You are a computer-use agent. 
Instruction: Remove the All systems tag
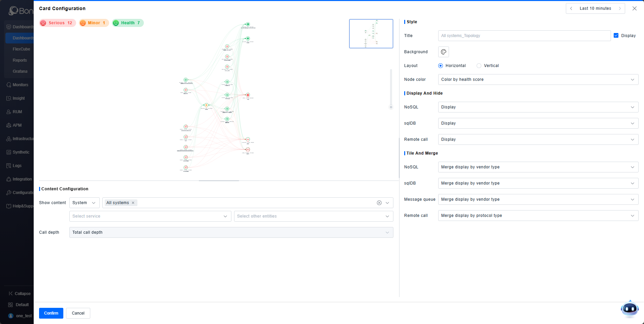click(x=133, y=203)
